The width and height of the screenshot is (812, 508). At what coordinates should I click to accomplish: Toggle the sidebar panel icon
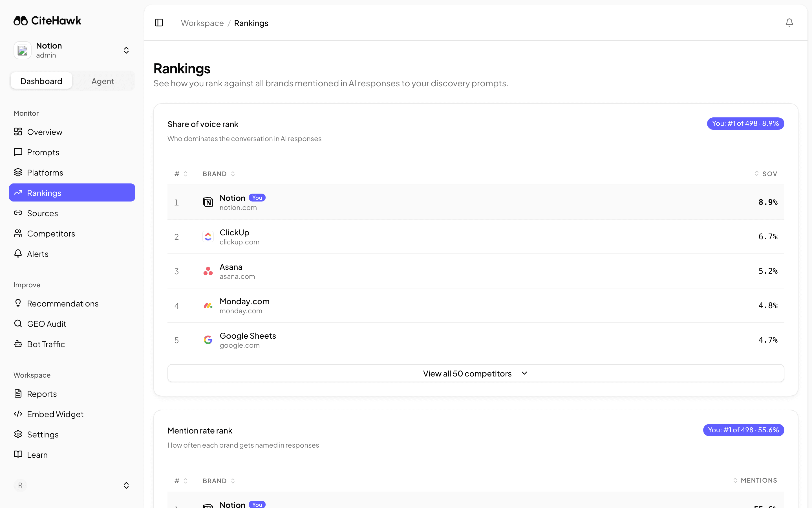[159, 23]
